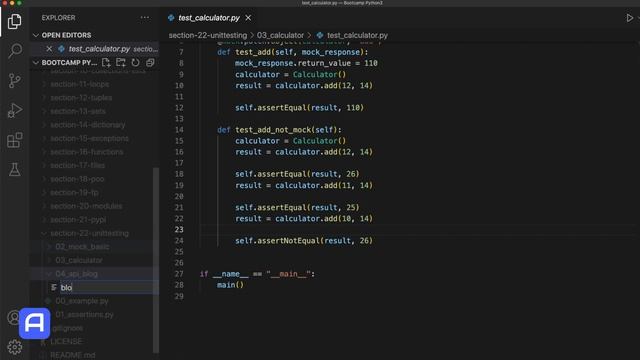Refresh the Explorer file tree
Screen dimensions: 640x360
[x=135, y=62]
